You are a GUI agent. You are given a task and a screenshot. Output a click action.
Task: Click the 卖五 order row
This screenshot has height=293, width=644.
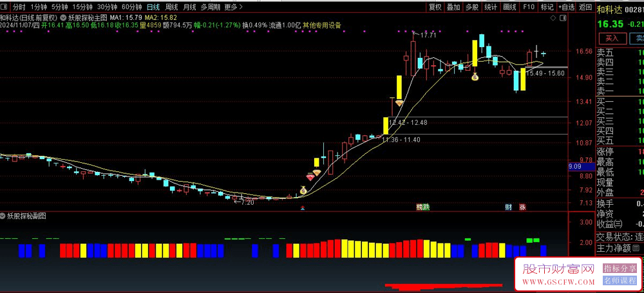pyautogui.click(x=620, y=53)
